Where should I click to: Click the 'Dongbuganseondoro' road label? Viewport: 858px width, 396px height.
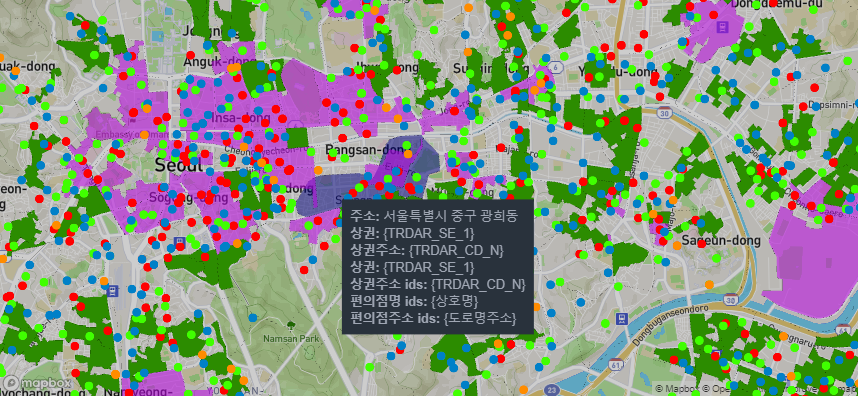(x=671, y=324)
